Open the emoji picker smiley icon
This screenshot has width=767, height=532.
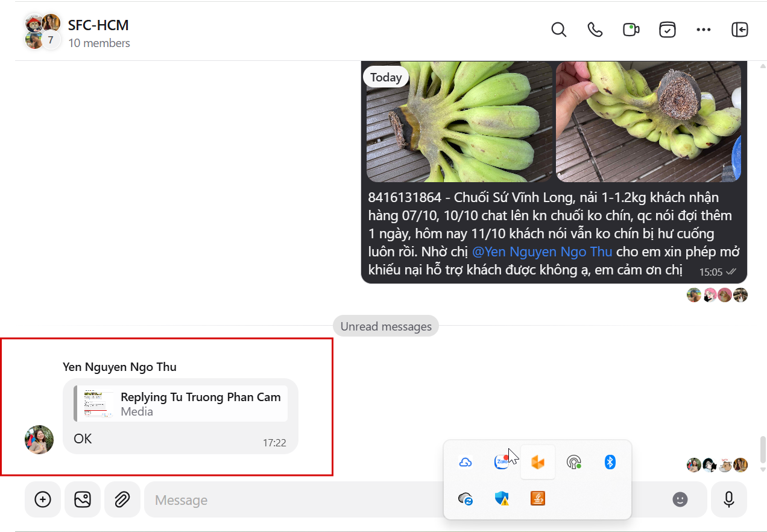tap(680, 499)
